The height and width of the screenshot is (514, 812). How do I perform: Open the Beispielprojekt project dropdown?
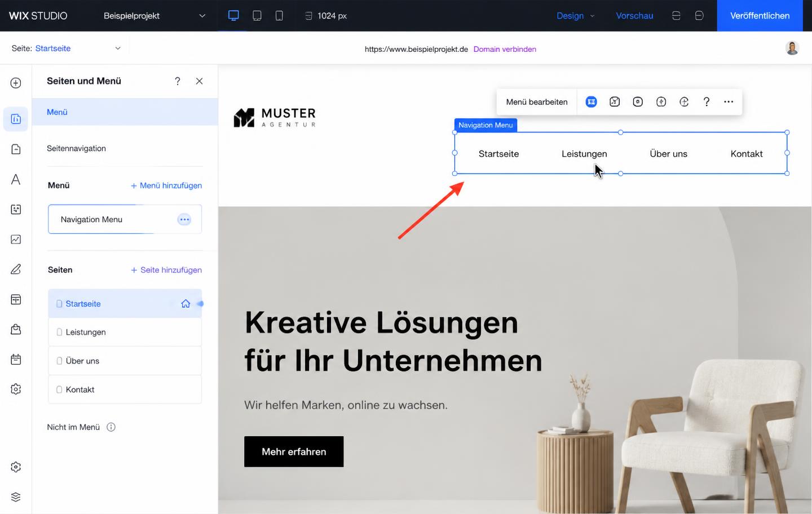pyautogui.click(x=155, y=16)
